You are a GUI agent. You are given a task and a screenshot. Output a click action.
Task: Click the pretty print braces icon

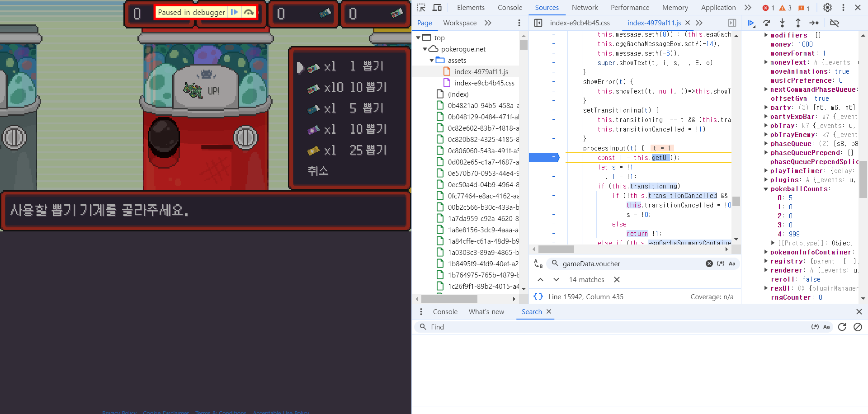point(538,297)
